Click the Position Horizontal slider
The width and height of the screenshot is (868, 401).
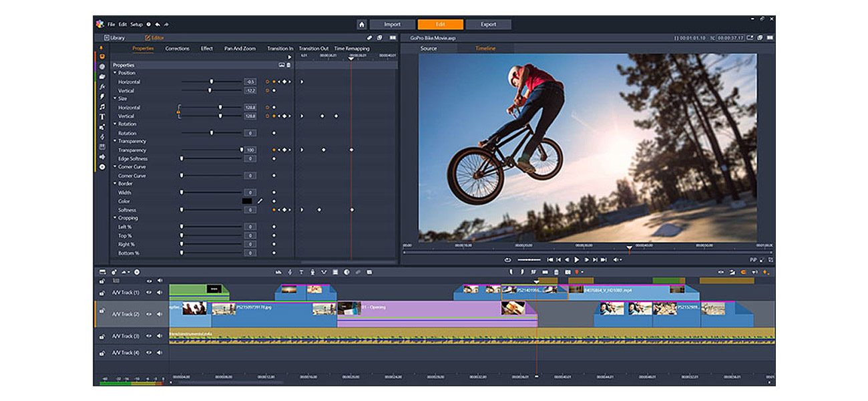(210, 82)
